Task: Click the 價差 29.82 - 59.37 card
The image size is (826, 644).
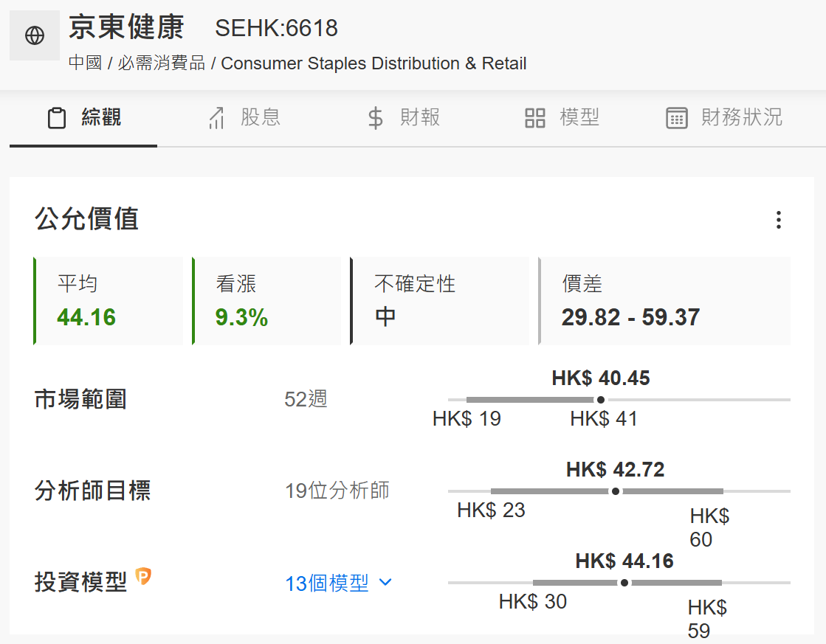Action: tap(664, 301)
